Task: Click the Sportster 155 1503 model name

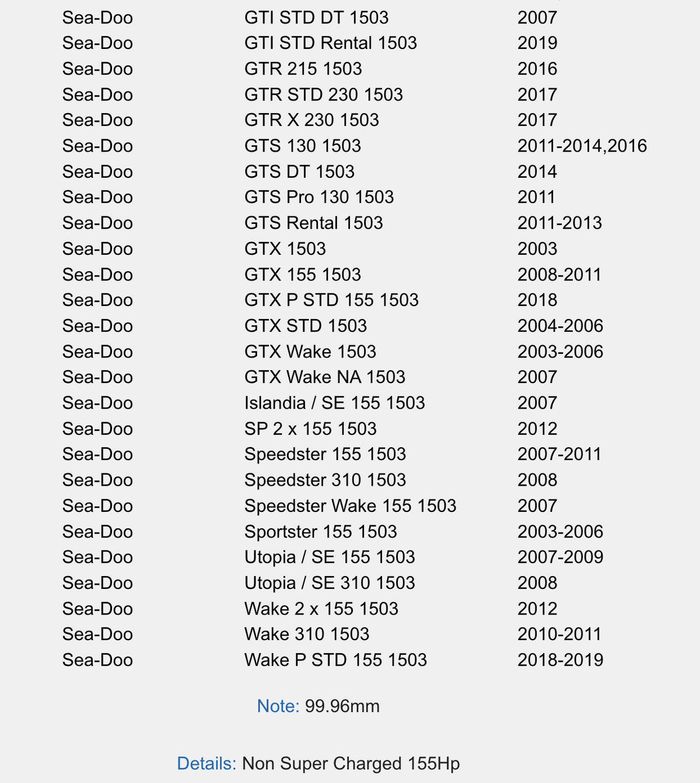Action: (320, 532)
